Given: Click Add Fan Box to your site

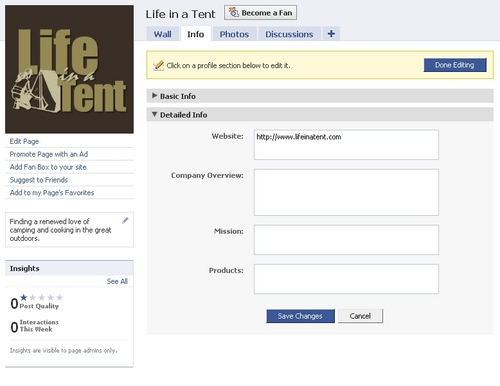Looking at the screenshot, I should (x=48, y=167).
